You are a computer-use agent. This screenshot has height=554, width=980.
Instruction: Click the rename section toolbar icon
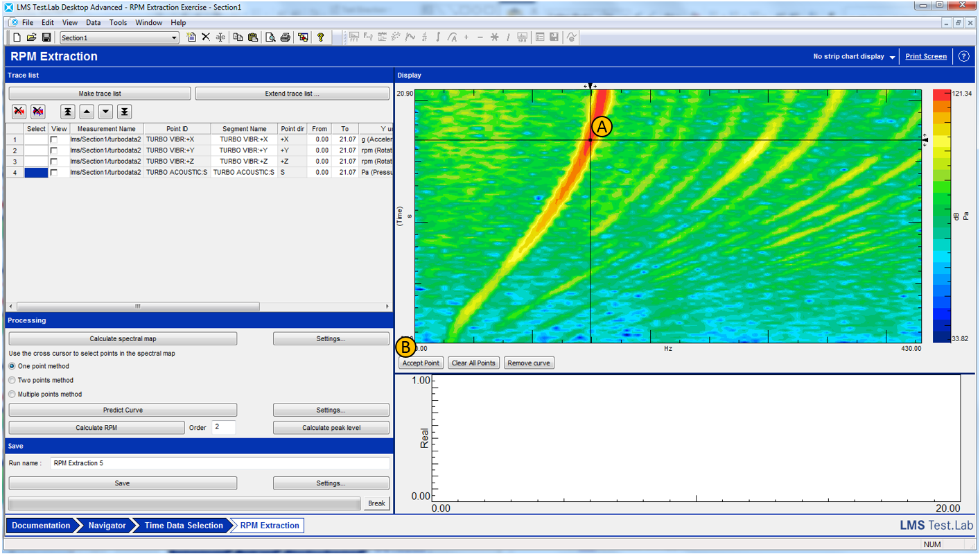coord(220,37)
